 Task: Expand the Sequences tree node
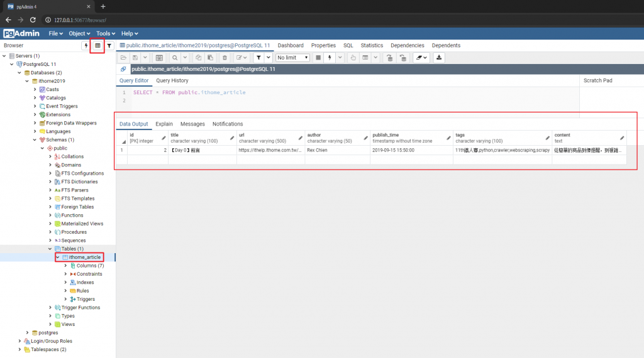[50, 241]
